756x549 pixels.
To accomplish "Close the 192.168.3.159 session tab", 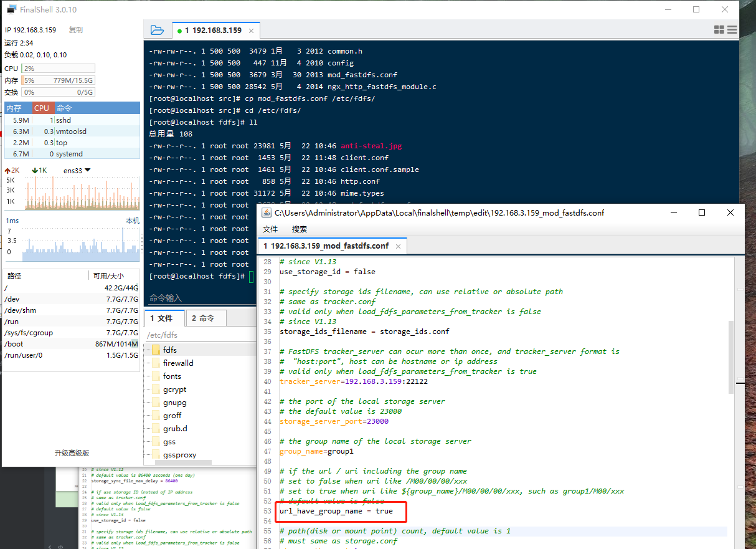I will coord(252,31).
